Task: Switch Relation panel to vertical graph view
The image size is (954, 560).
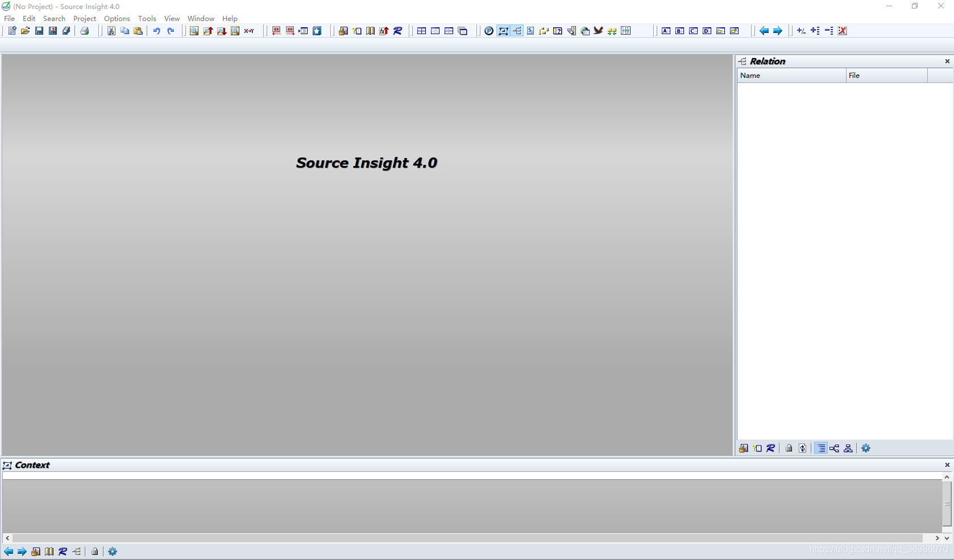Action: point(848,448)
